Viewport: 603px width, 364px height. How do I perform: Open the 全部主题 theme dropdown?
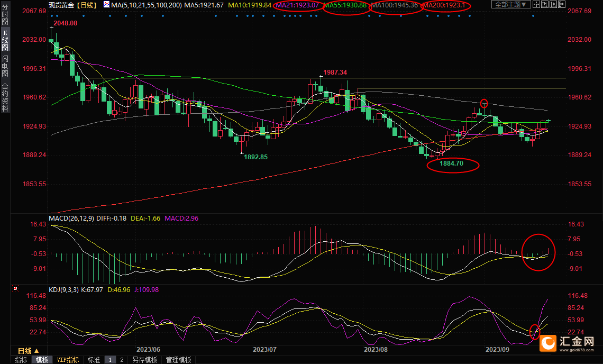pos(511,5)
